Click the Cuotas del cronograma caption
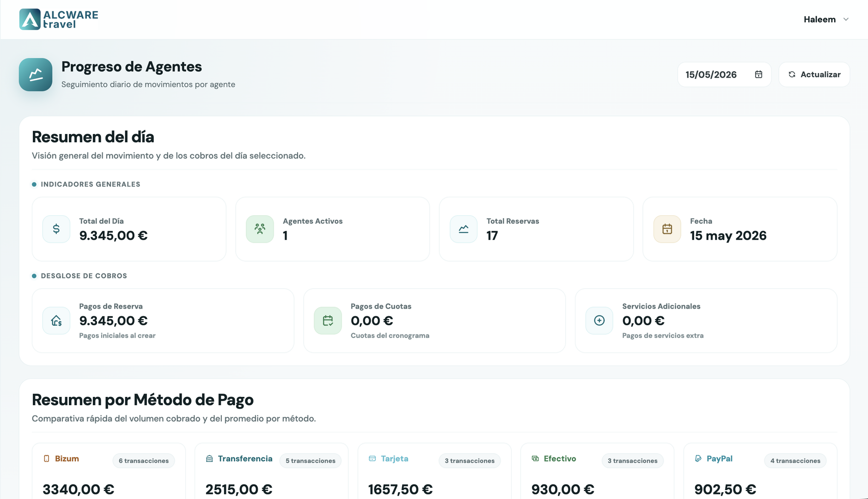Image resolution: width=868 pixels, height=499 pixels. [x=390, y=335]
